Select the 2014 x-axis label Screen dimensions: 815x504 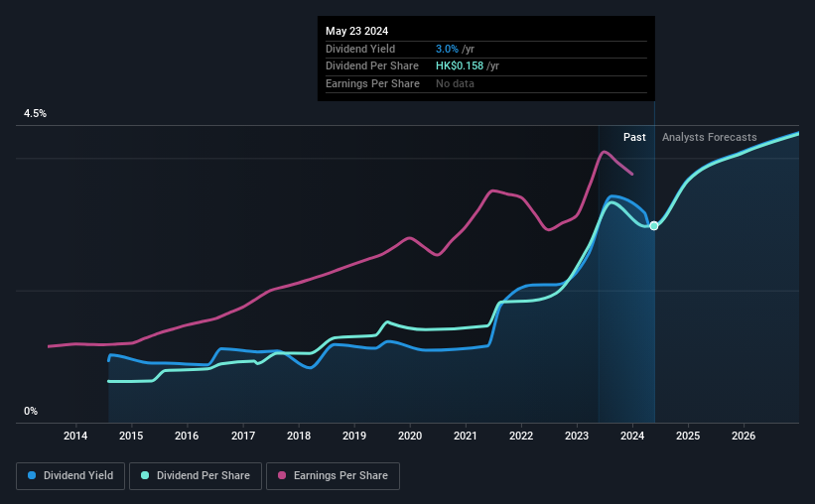coord(75,436)
